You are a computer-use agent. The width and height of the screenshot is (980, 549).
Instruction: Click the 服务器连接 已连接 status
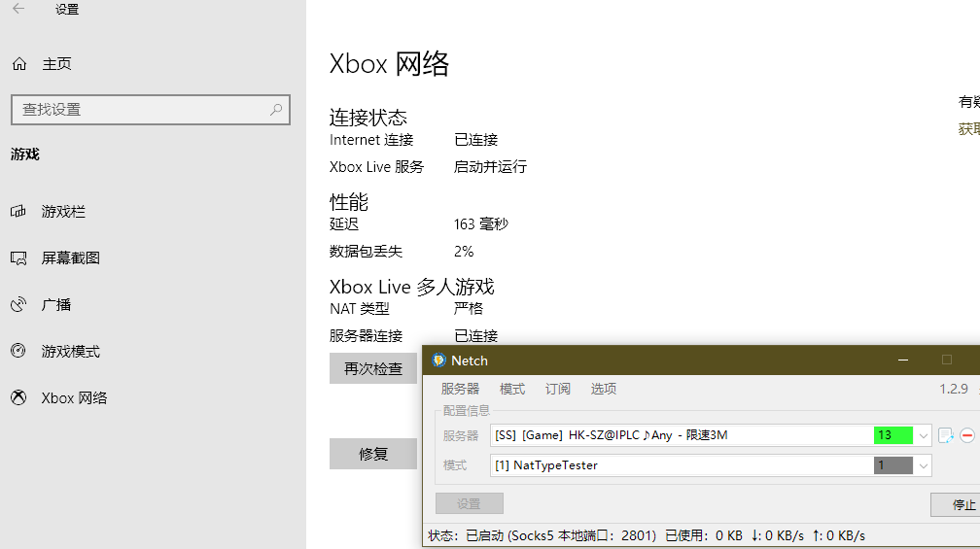point(475,336)
